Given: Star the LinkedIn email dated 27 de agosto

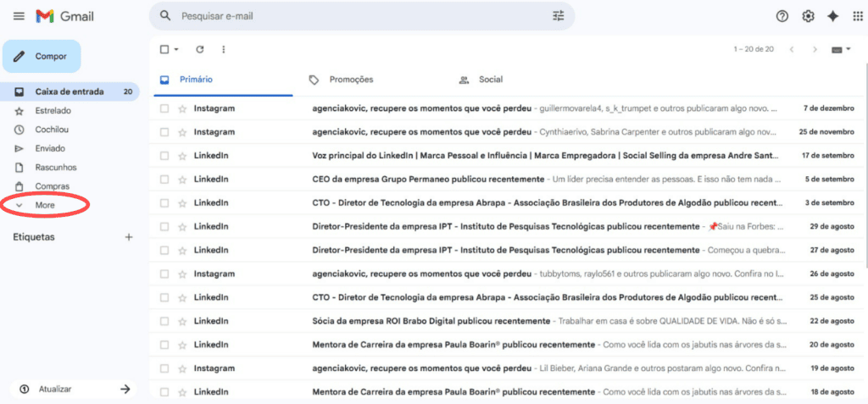Looking at the screenshot, I should tap(182, 250).
